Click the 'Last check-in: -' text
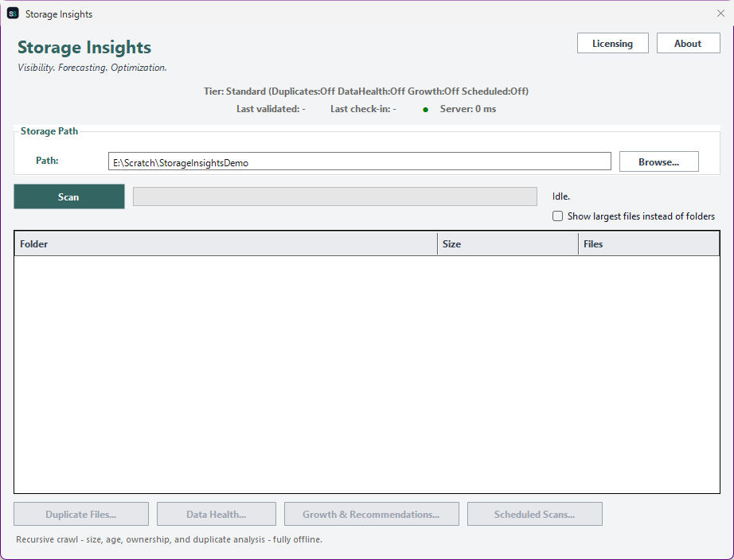734x560 pixels. (x=363, y=109)
